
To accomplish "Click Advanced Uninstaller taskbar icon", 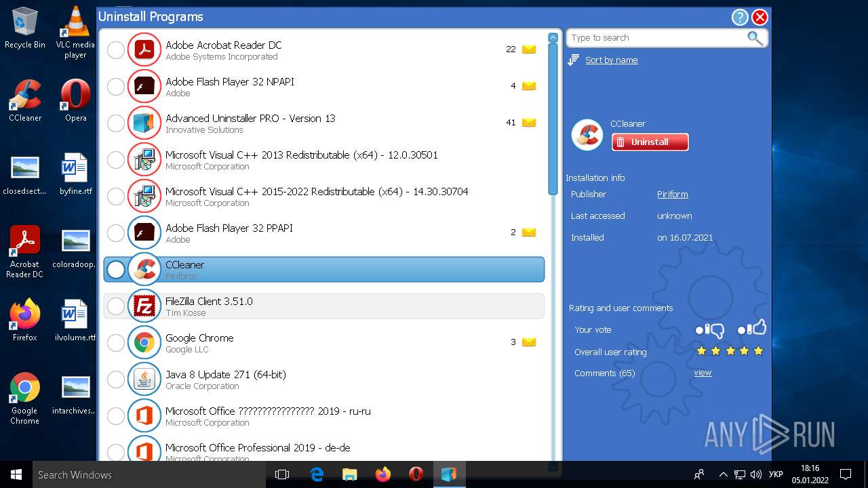I will click(x=448, y=474).
